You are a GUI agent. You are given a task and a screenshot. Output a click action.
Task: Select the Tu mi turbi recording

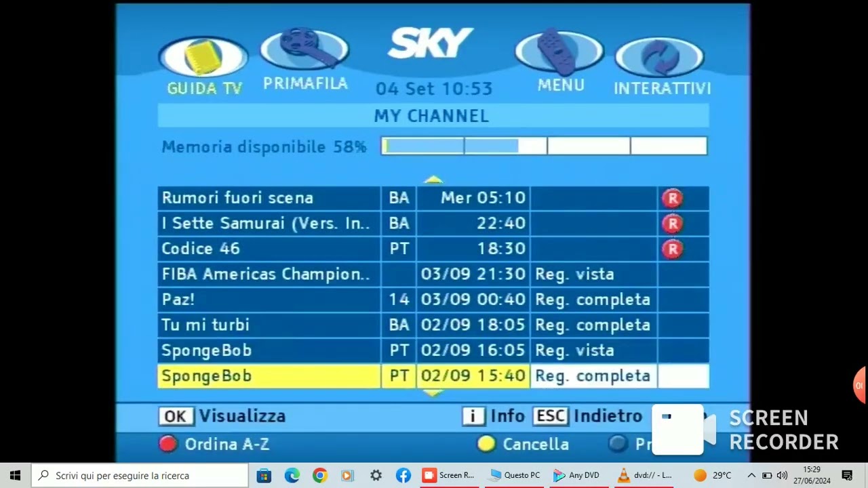click(x=433, y=325)
